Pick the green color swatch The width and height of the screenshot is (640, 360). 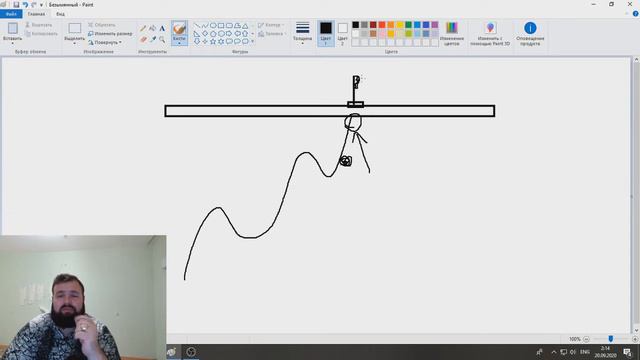pyautogui.click(x=408, y=25)
